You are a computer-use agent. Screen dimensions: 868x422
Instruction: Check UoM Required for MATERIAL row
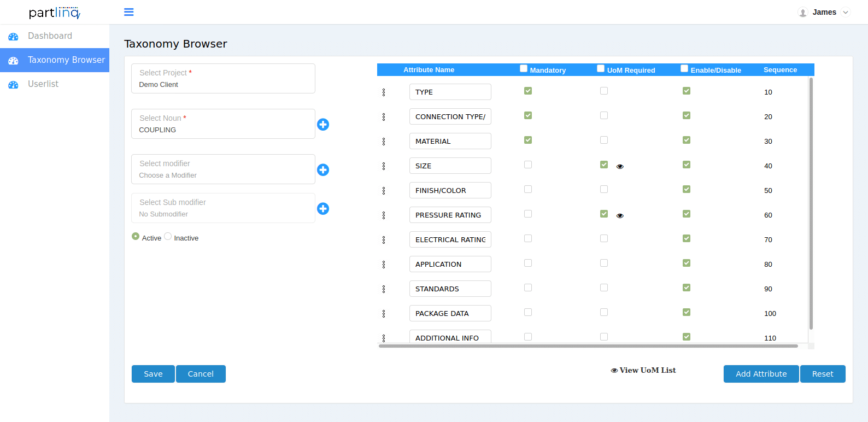pyautogui.click(x=604, y=140)
